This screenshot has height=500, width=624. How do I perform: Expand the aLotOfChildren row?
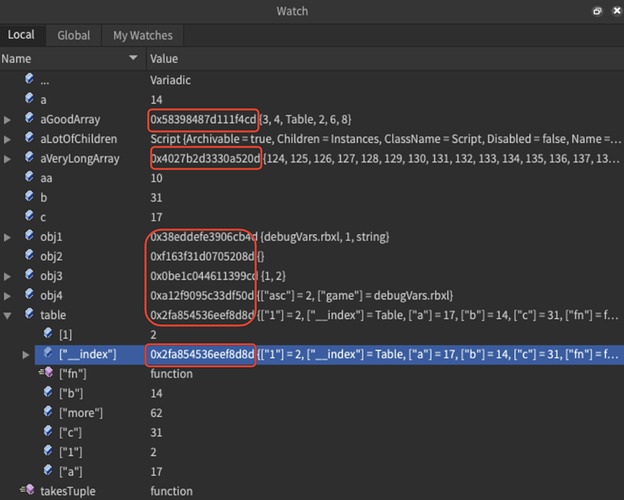pos(7,139)
